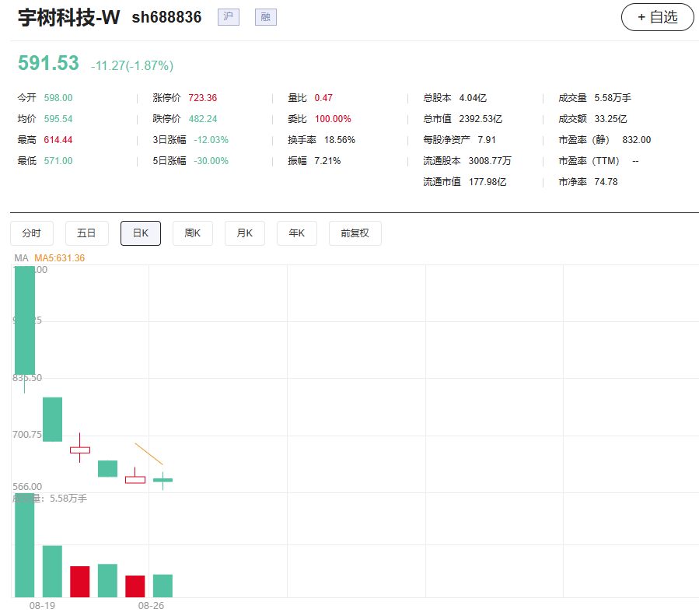Click the change value -11.27(-1.87%)
This screenshot has width=699, height=616.
pos(132,66)
